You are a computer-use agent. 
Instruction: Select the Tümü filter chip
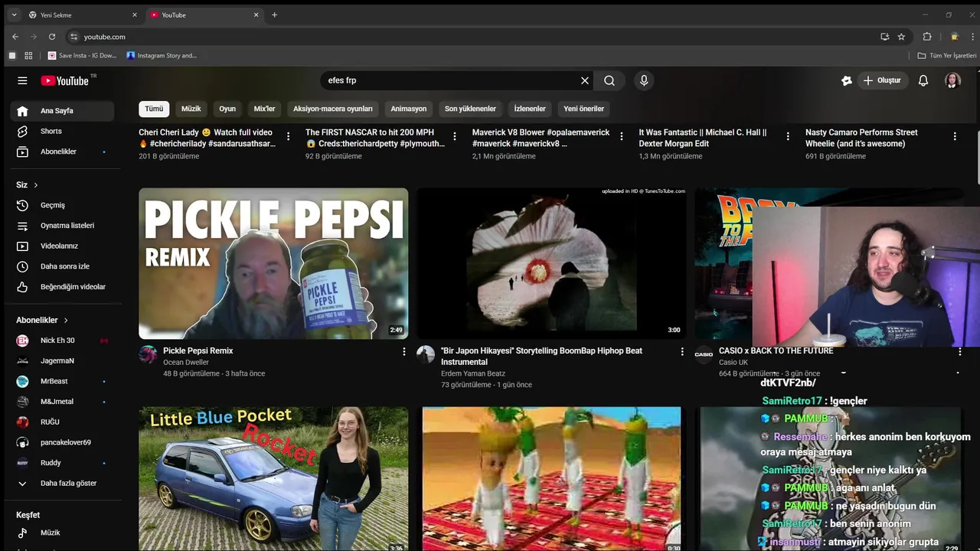(154, 109)
